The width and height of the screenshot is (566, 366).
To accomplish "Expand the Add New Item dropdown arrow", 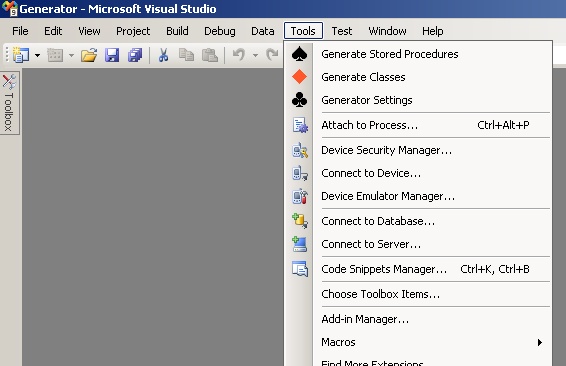I will tap(71, 56).
